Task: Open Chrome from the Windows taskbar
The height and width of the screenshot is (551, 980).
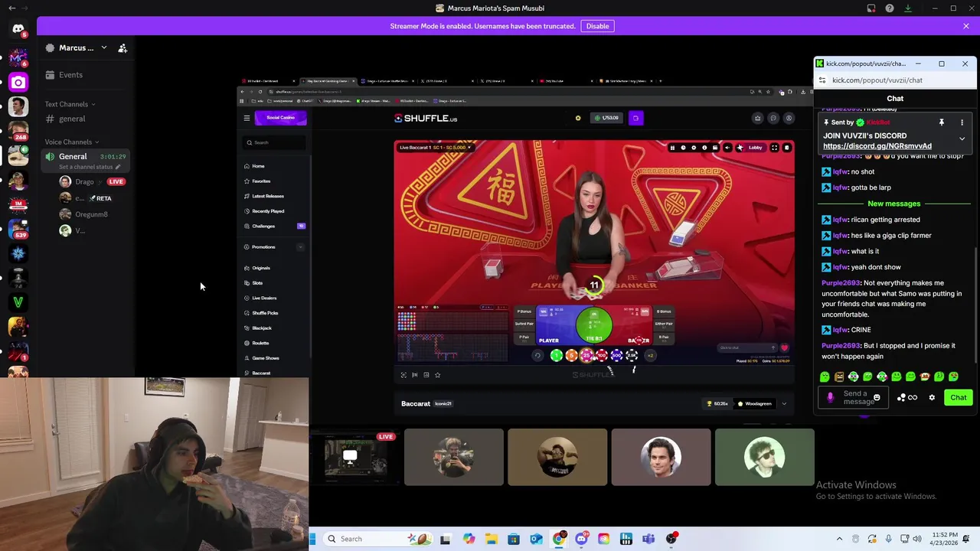Action: [559, 539]
